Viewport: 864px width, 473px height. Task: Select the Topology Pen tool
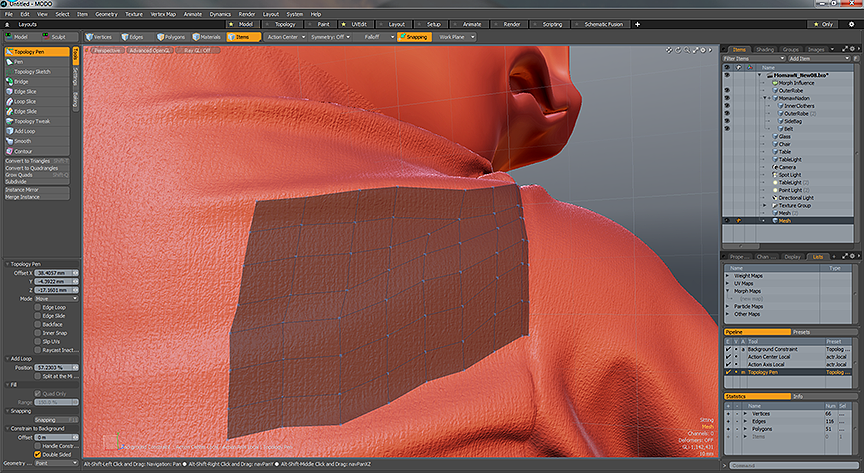point(37,52)
